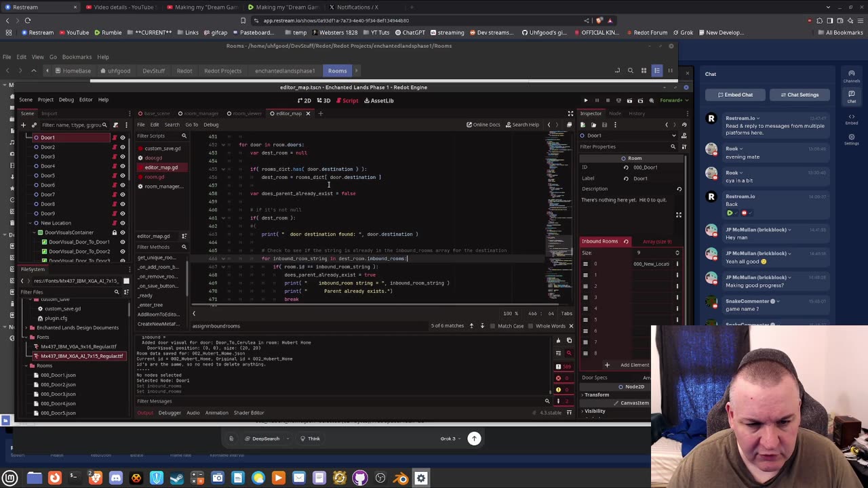This screenshot has height=488, width=868.
Task: Open Chat Settings in Restream
Action: tap(799, 95)
